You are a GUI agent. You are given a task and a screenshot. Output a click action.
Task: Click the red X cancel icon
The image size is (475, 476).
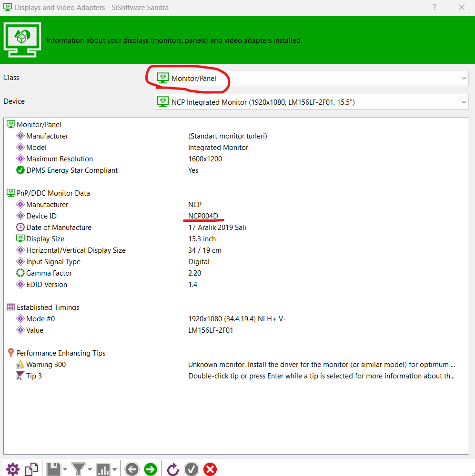point(210,469)
